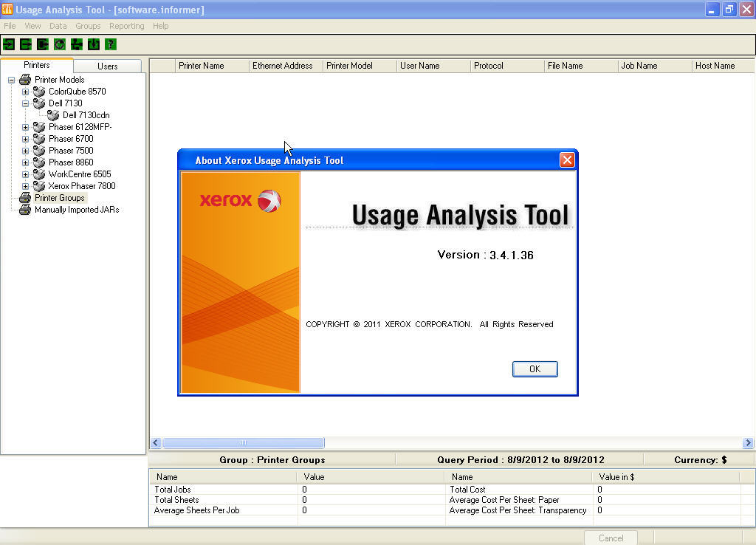Expand the Phaser 6128MFP- node
This screenshot has height=545, width=756.
[26, 127]
